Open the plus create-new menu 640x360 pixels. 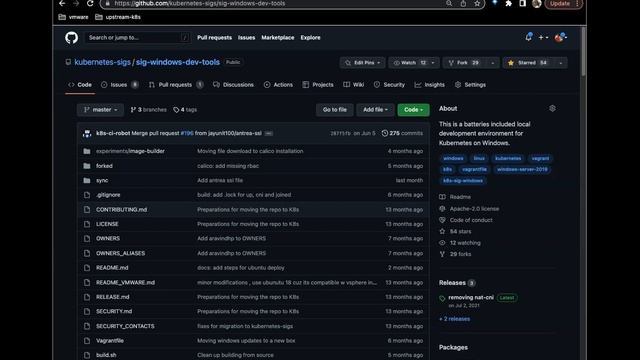[543, 38]
